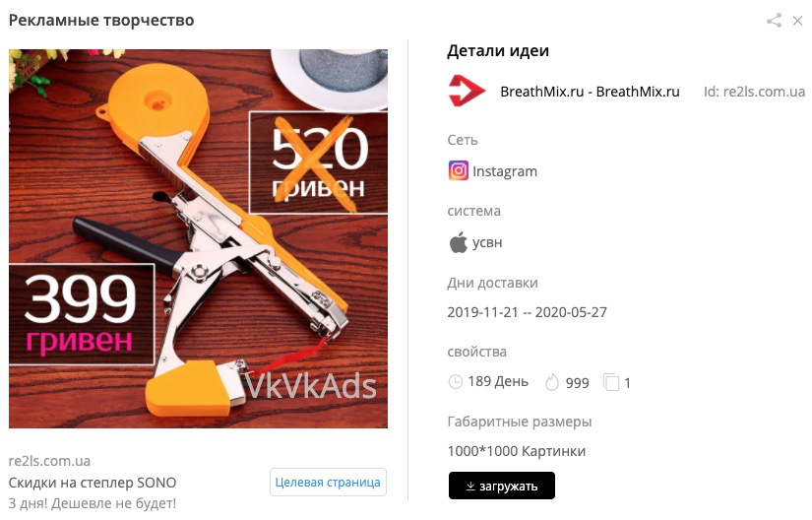This screenshot has height=520, width=812.
Task: Click the Apple system icon
Action: coord(459,242)
